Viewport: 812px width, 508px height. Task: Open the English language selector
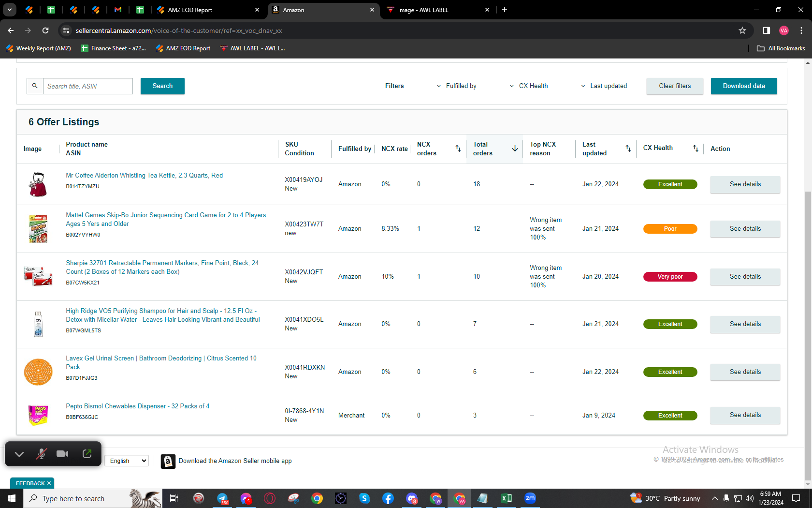point(127,461)
